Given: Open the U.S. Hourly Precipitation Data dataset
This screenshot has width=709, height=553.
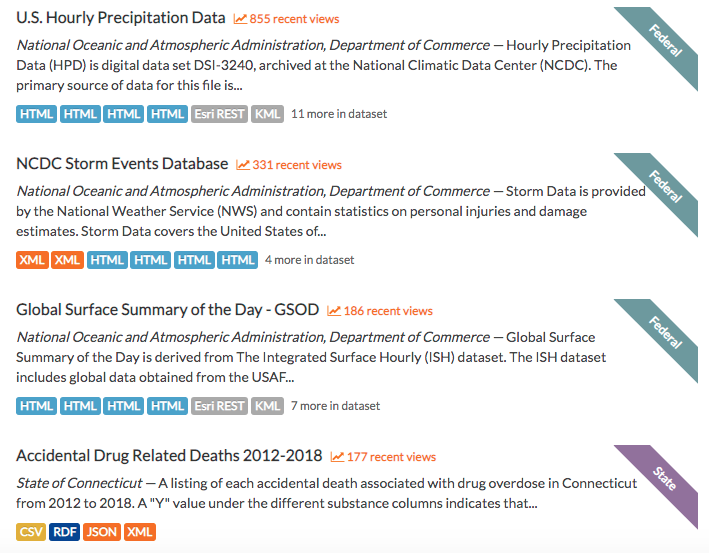Looking at the screenshot, I should (x=121, y=18).
